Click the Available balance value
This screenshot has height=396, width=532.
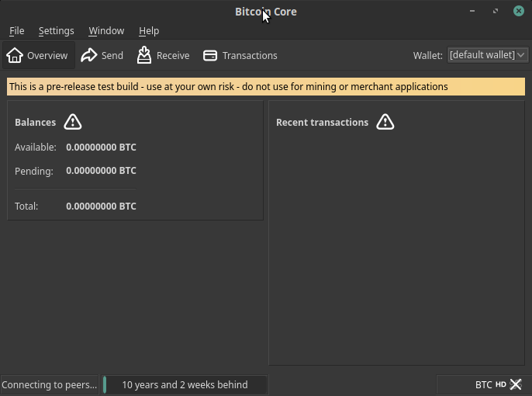[x=101, y=147]
